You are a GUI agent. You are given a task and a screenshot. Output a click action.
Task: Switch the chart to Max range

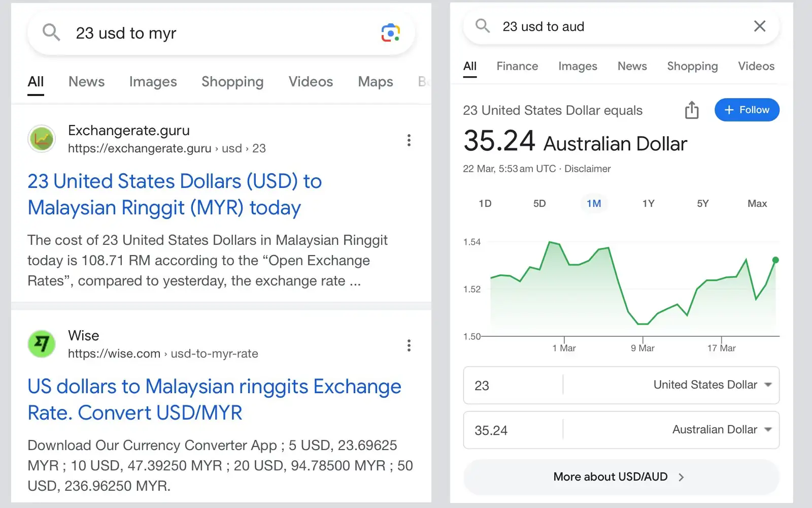757,204
